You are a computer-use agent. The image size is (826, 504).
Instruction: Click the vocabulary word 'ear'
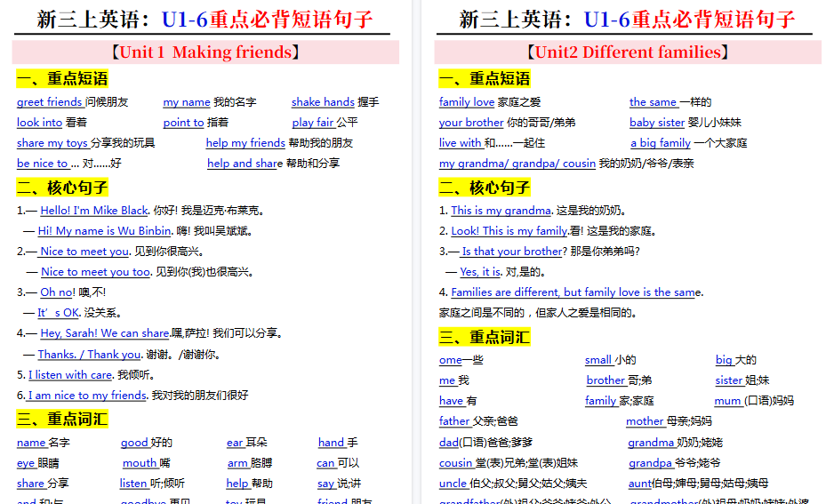click(235, 443)
